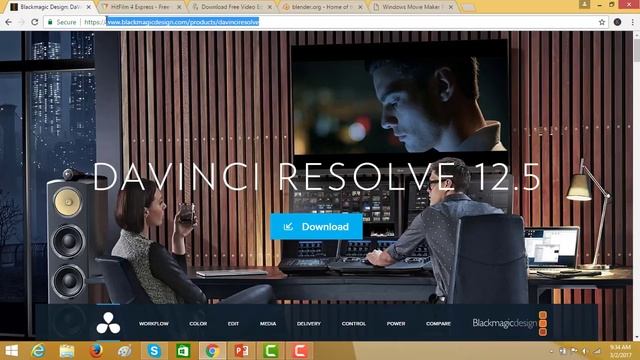Open the paint palette app in the taskbar
640x360 pixels.
pyautogui.click(x=124, y=351)
